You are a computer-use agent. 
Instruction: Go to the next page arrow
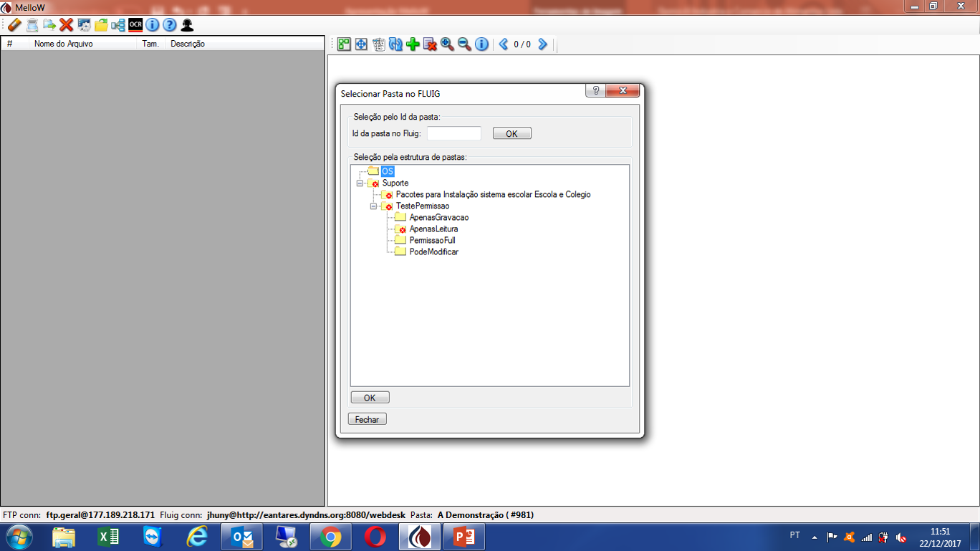pyautogui.click(x=542, y=44)
